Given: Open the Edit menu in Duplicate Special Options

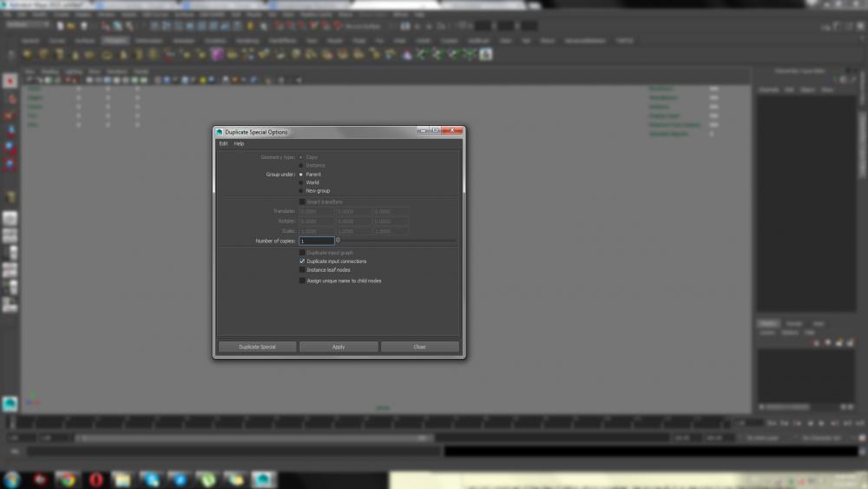Looking at the screenshot, I should tap(223, 143).
